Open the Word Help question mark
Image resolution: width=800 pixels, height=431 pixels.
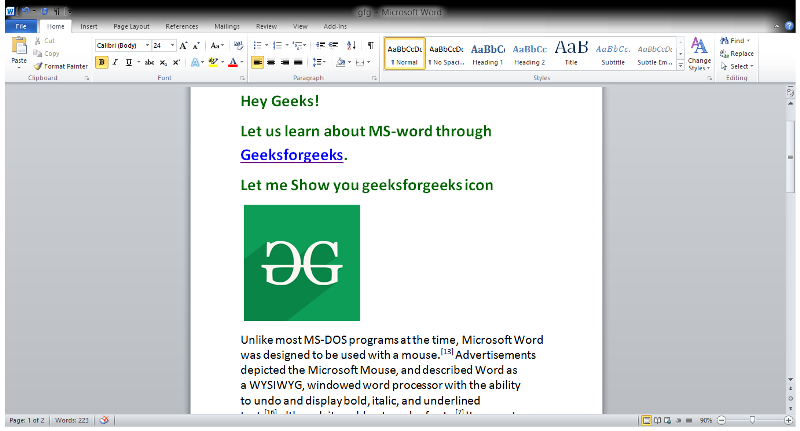click(x=789, y=26)
